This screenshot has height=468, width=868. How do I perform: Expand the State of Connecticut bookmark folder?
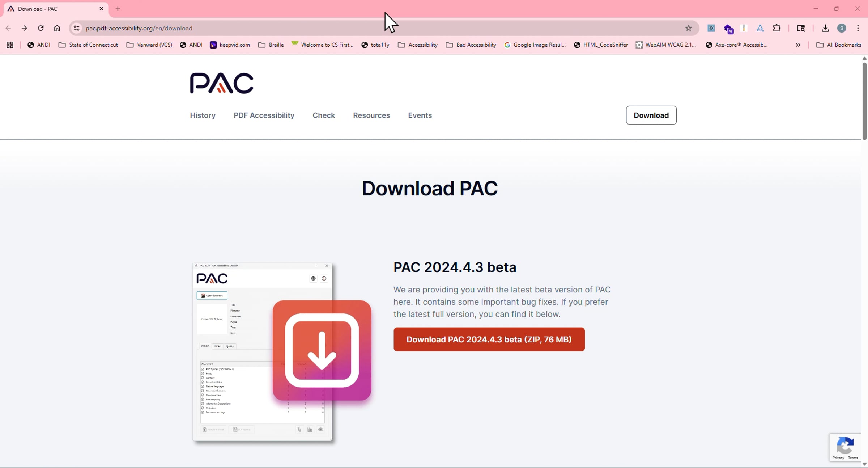tap(88, 45)
